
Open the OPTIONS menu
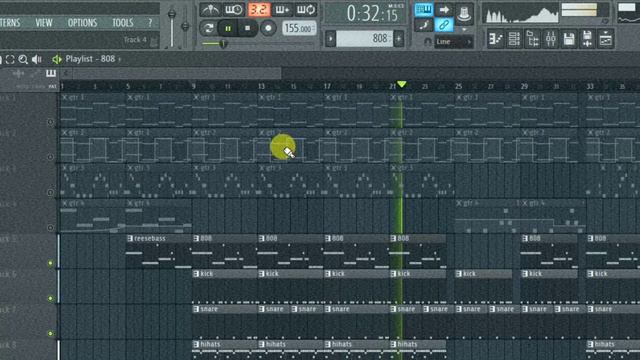[82, 23]
